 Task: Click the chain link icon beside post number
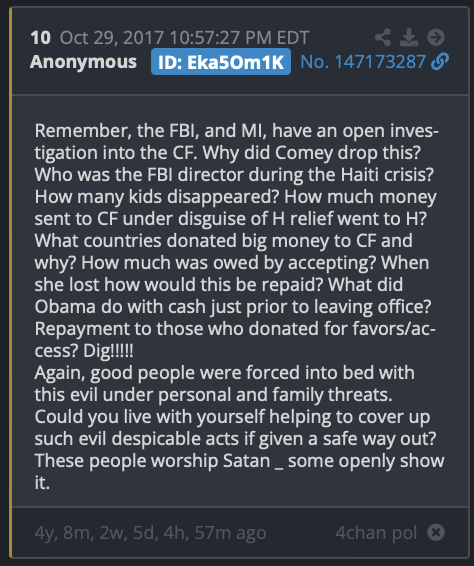point(440,61)
